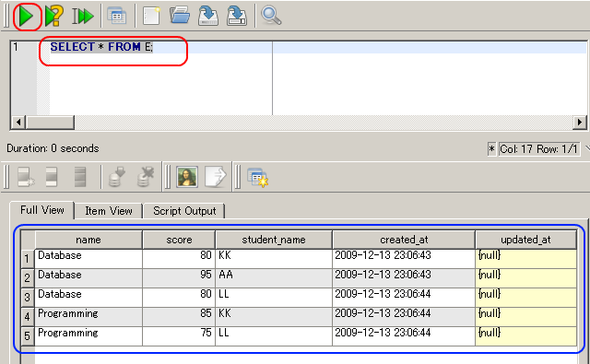Click the first row-insert icon in results toolbar
Viewport: 590px width, 364px height.
(26, 177)
